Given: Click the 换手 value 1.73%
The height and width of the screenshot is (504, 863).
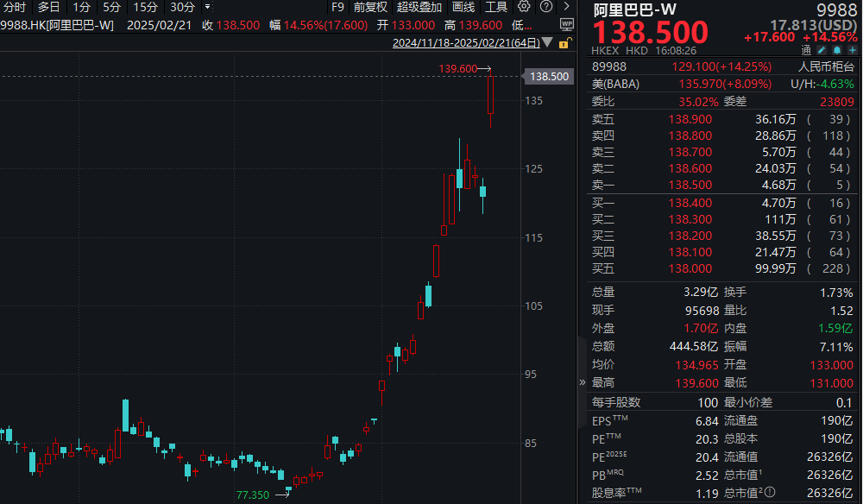Looking at the screenshot, I should click(x=836, y=293).
